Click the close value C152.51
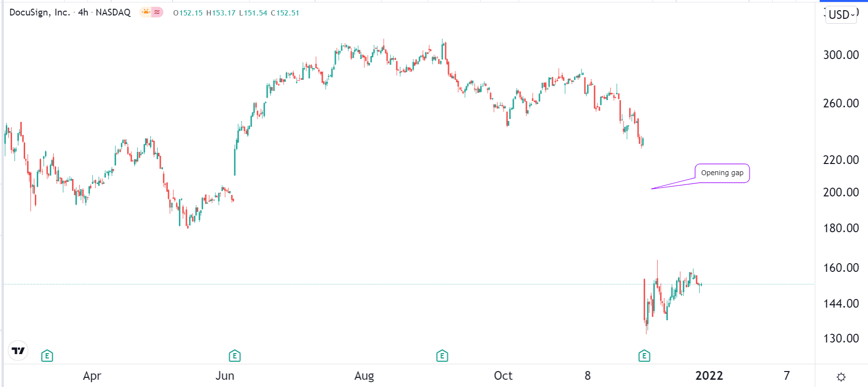This screenshot has width=868, height=387. [x=285, y=13]
